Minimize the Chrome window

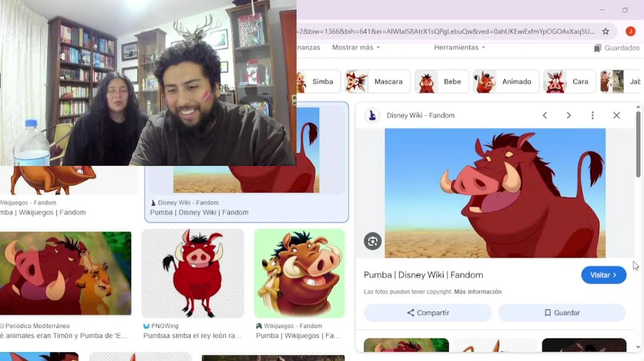[x=602, y=10]
